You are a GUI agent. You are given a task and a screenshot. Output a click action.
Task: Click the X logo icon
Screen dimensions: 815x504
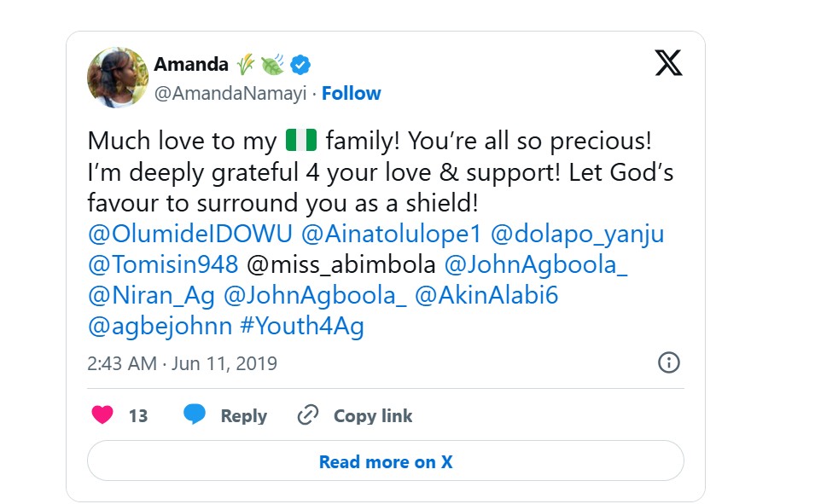point(668,62)
